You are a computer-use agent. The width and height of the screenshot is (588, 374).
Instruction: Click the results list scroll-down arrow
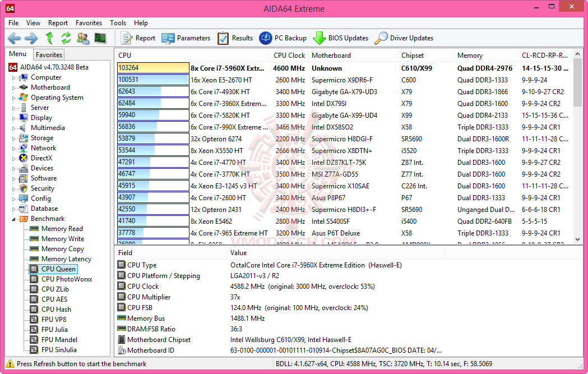point(577,239)
